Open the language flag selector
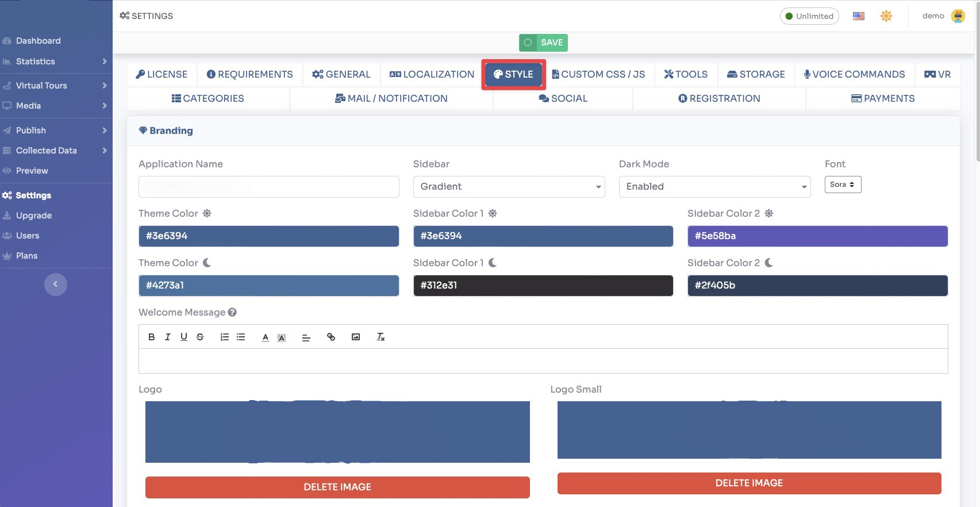 tap(859, 16)
